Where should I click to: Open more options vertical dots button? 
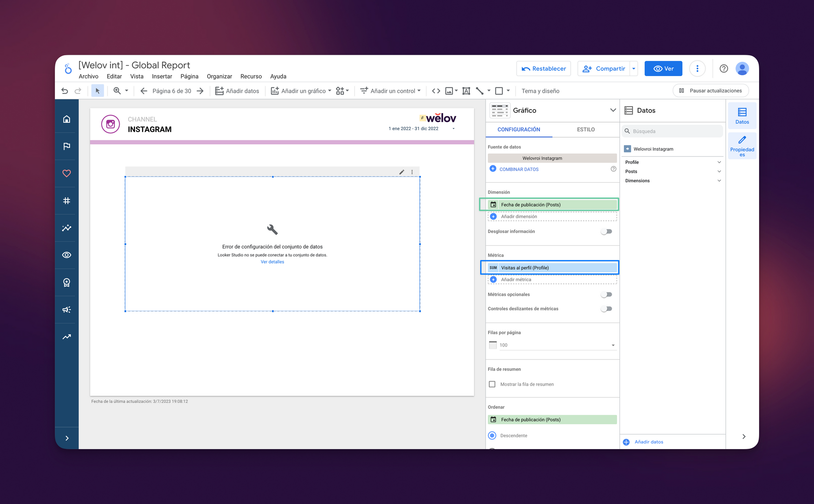pos(697,68)
